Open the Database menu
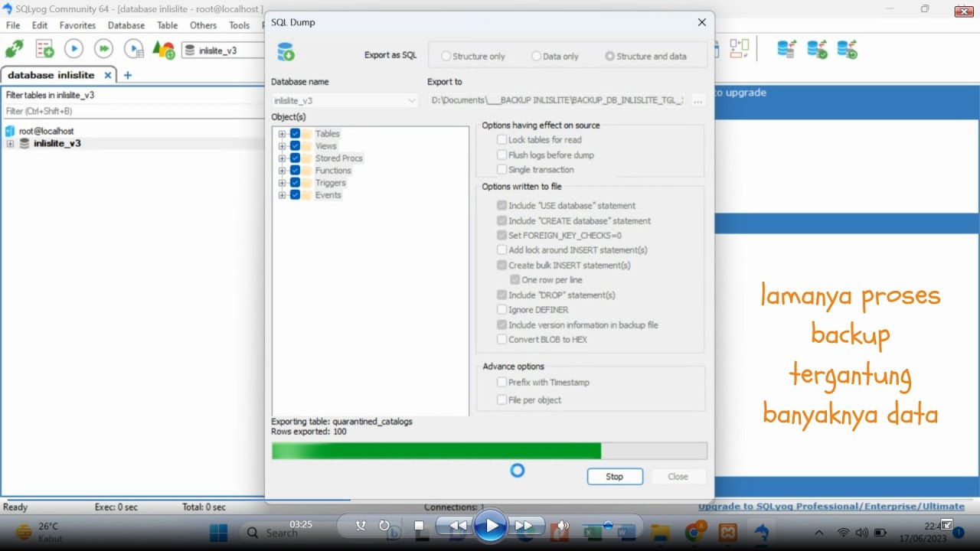 pos(126,25)
